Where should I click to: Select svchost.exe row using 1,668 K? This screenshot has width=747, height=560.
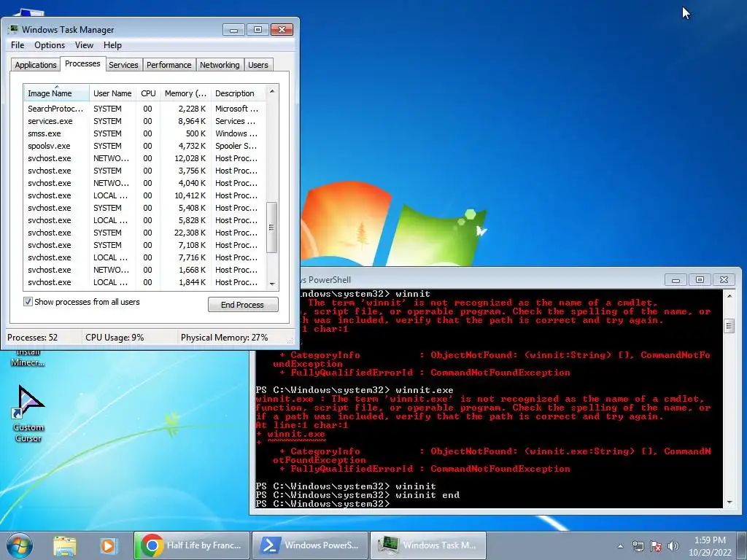(144, 270)
